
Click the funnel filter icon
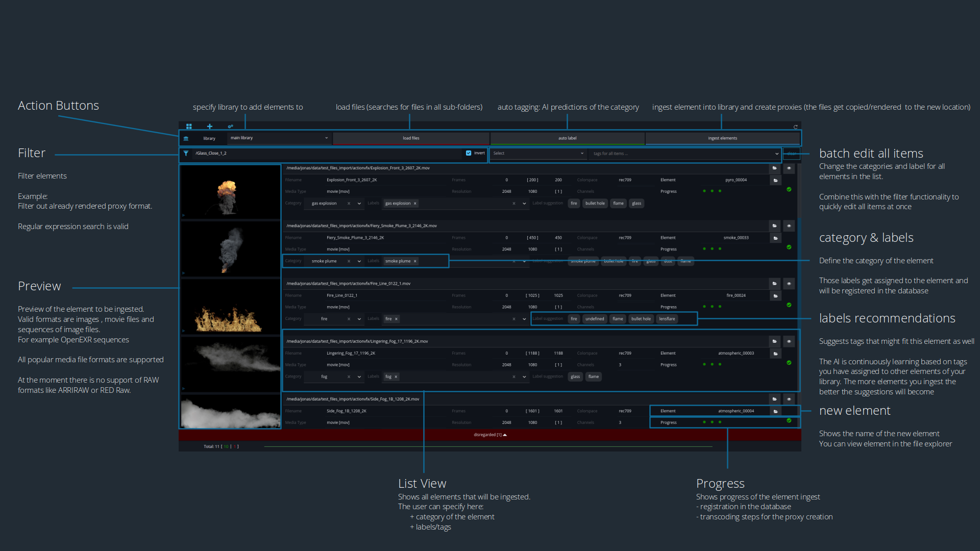pyautogui.click(x=186, y=153)
